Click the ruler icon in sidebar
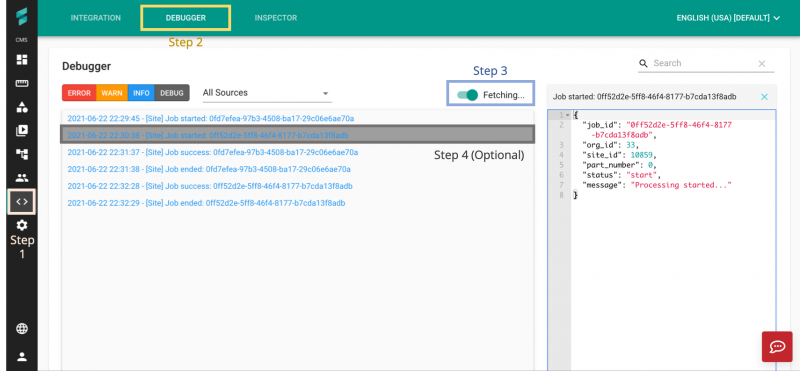This screenshot has width=800, height=371. (x=22, y=84)
